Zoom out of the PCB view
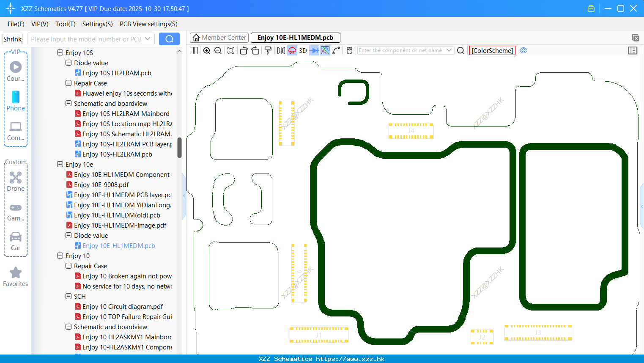Viewport: 644px width, 363px height. click(x=218, y=50)
